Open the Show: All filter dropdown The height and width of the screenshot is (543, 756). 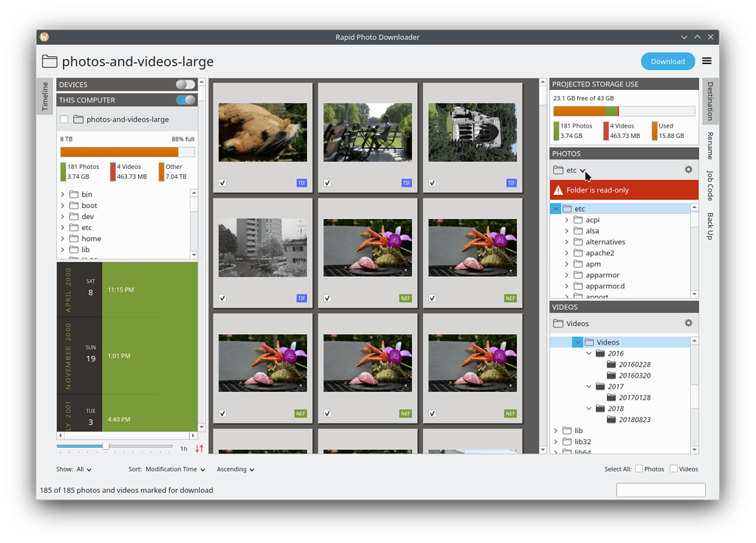click(81, 469)
